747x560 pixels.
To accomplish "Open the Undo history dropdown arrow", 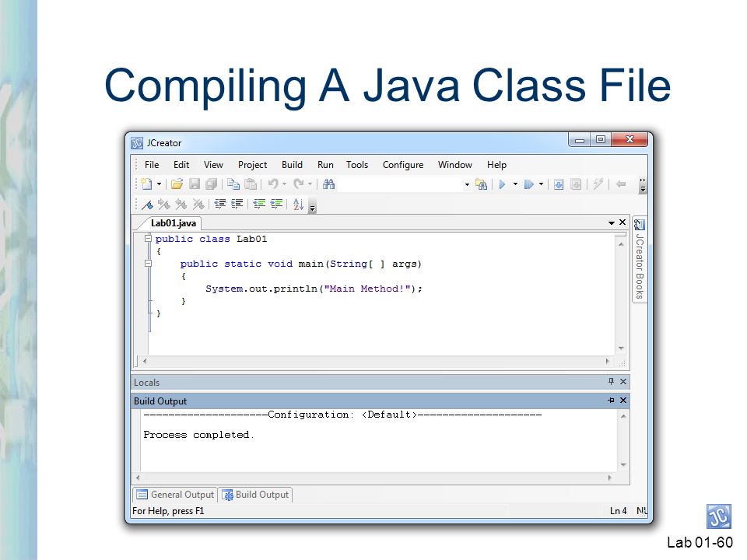I will (285, 184).
